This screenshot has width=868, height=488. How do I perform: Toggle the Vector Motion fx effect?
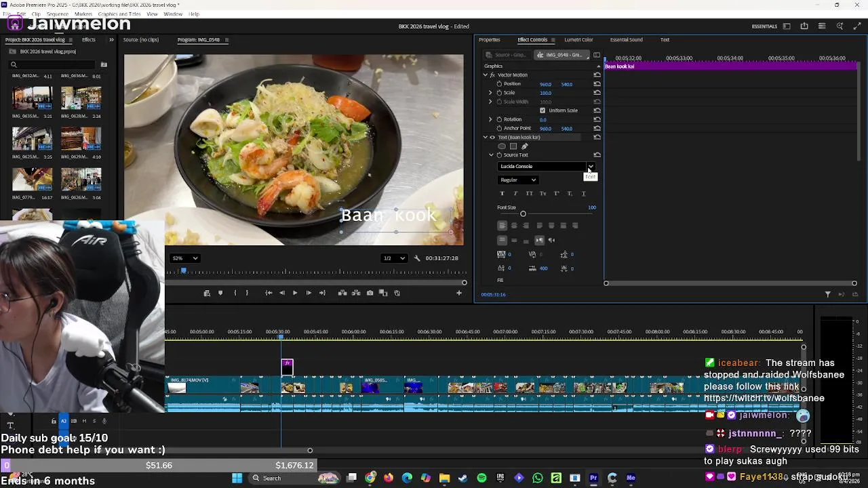tap(492, 75)
